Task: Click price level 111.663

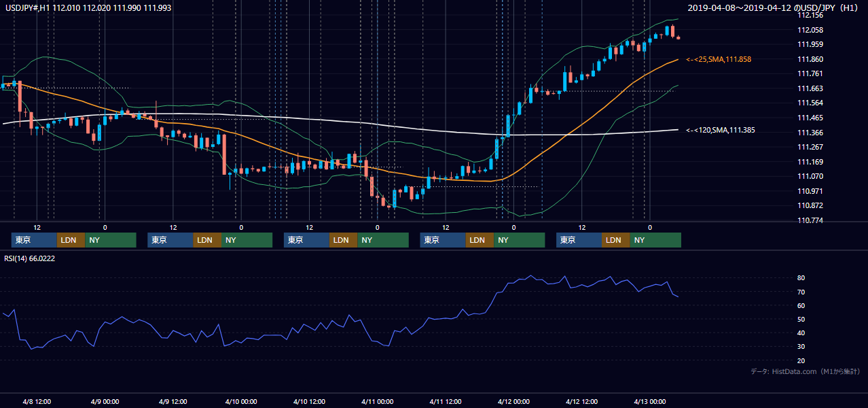Action: [x=810, y=88]
